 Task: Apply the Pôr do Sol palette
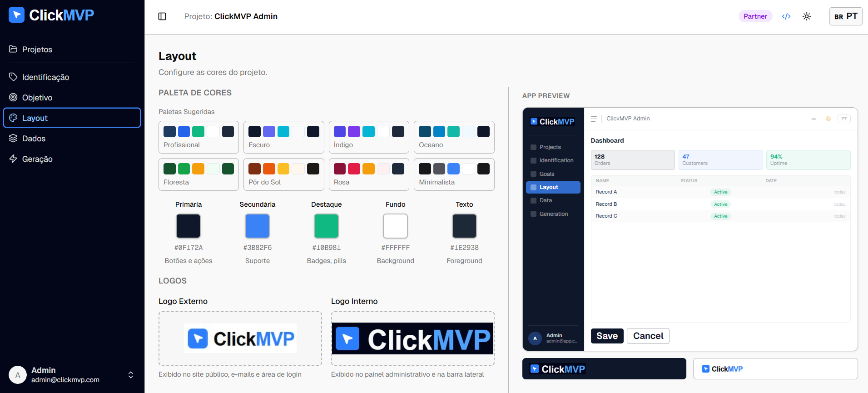[x=284, y=174]
